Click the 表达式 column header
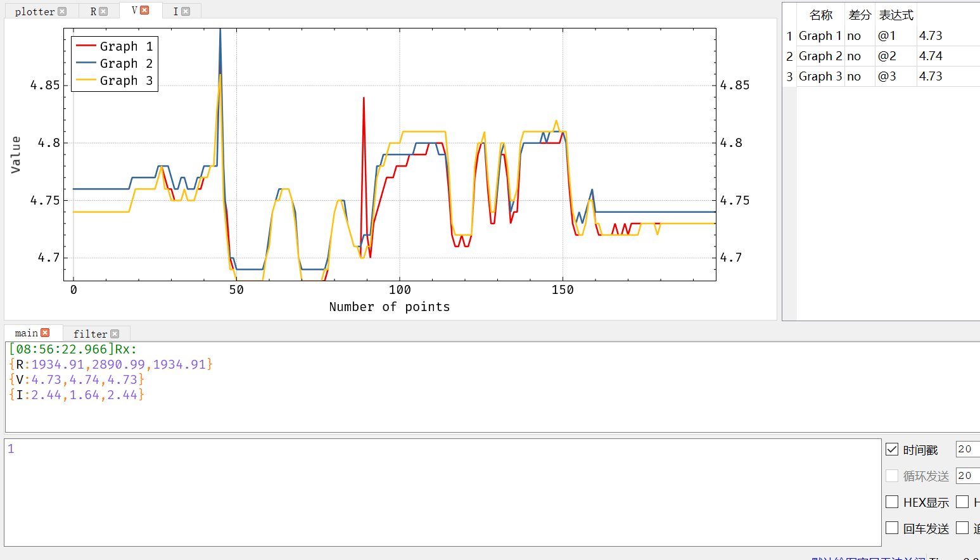Viewport: 980px width, 560px height. (896, 15)
